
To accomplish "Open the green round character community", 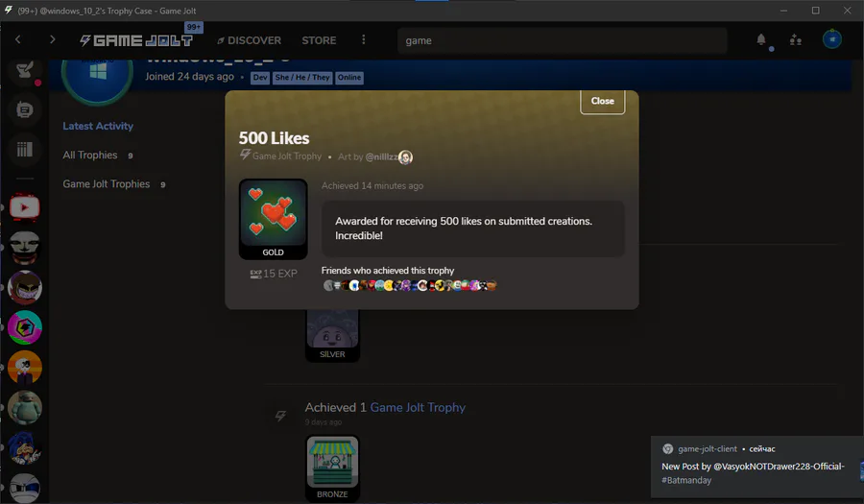I will pos(25,408).
